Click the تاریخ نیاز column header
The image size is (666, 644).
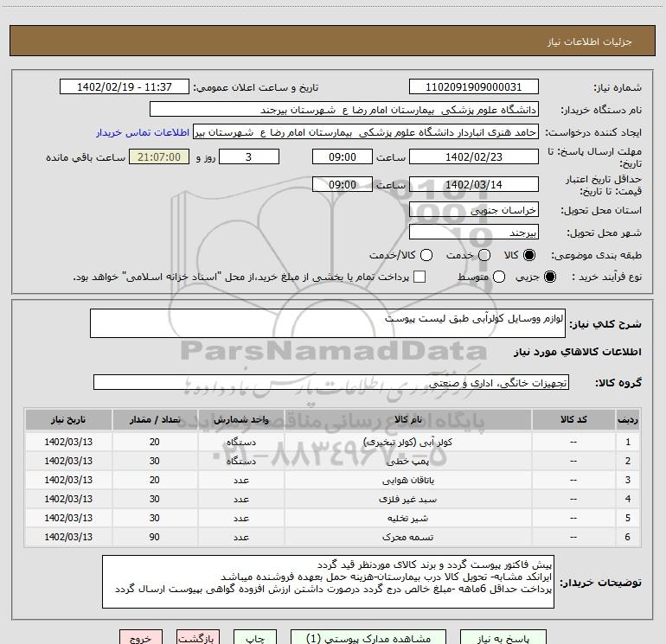(68, 419)
